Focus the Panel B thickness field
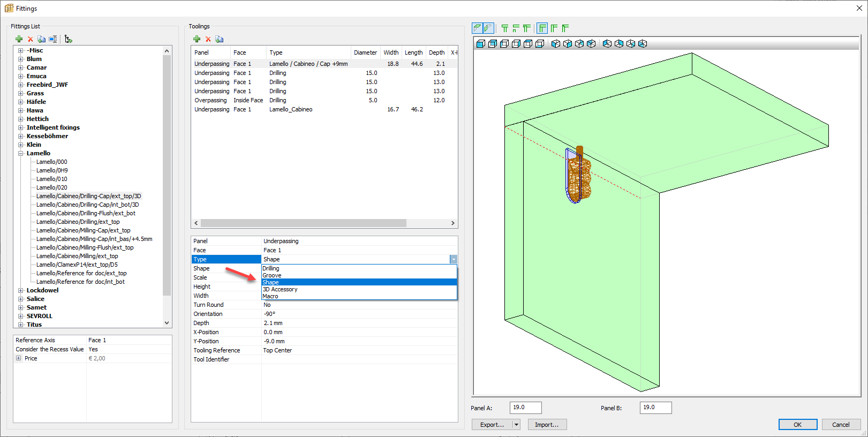The width and height of the screenshot is (868, 437). [655, 408]
